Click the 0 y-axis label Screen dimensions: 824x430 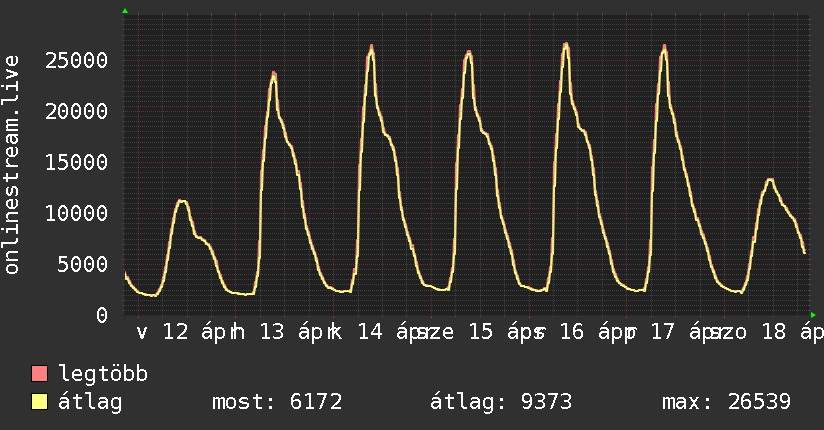(x=102, y=315)
